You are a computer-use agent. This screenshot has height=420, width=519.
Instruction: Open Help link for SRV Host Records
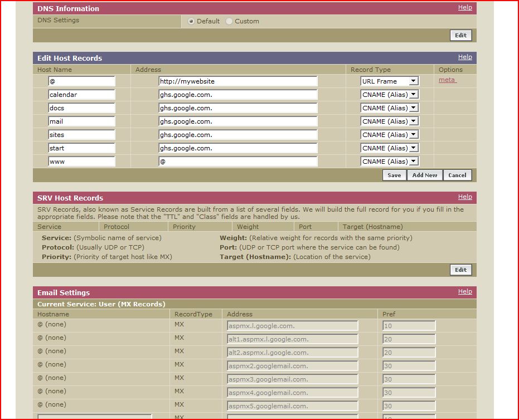(465, 197)
